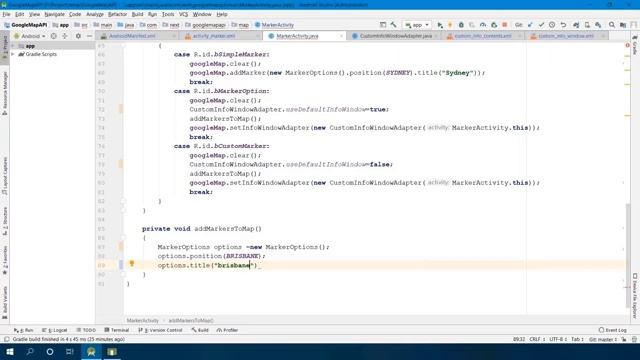Collapse all with the project panel icon

click(64, 36)
